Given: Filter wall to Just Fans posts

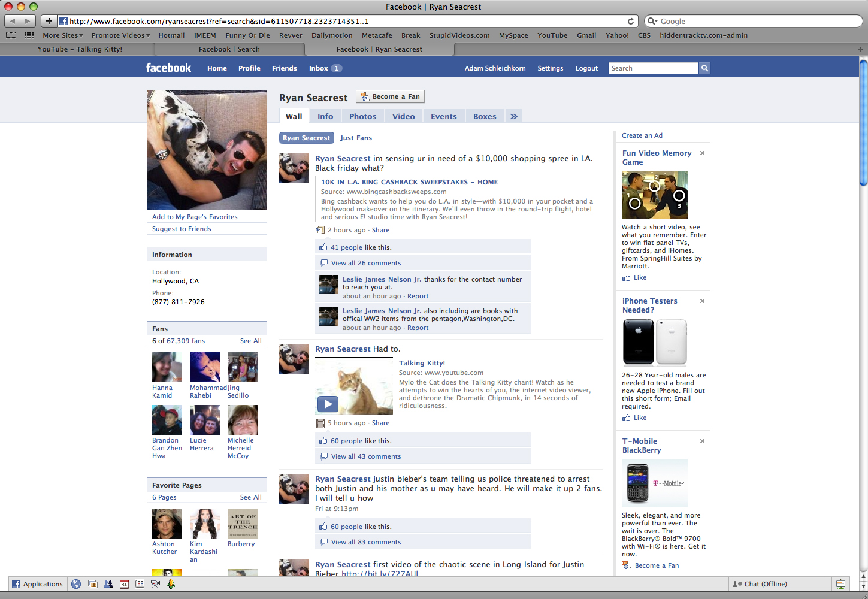Looking at the screenshot, I should point(356,138).
